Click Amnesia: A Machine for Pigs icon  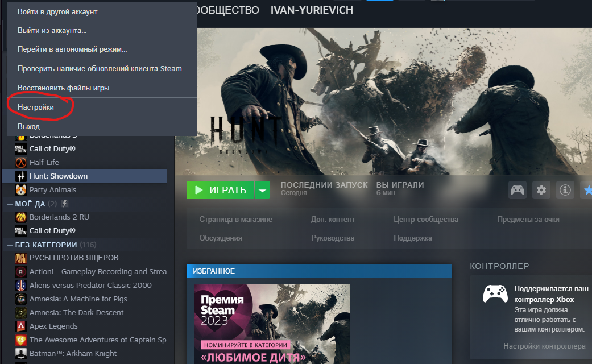click(21, 299)
